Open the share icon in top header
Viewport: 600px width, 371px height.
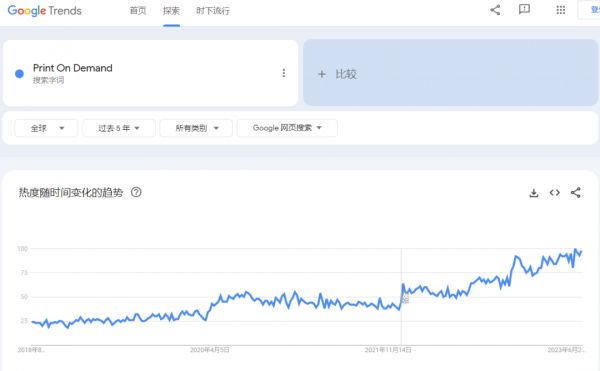(495, 10)
